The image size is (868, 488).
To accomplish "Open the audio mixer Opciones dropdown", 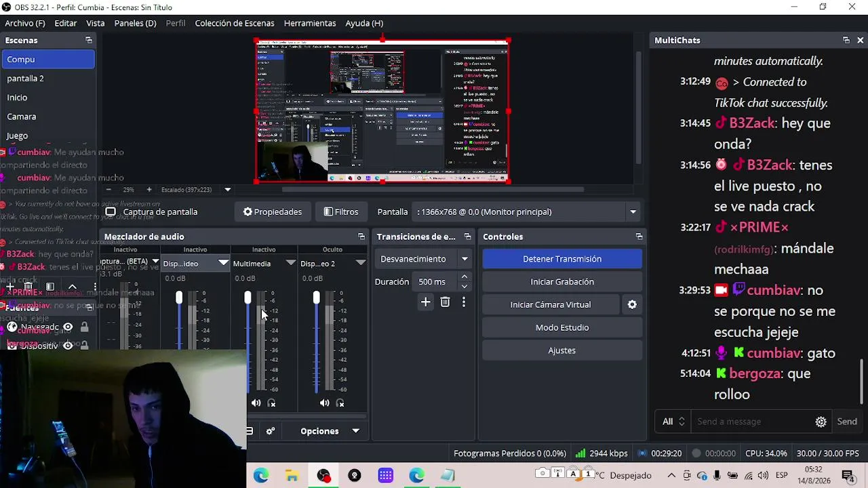I will tap(330, 431).
